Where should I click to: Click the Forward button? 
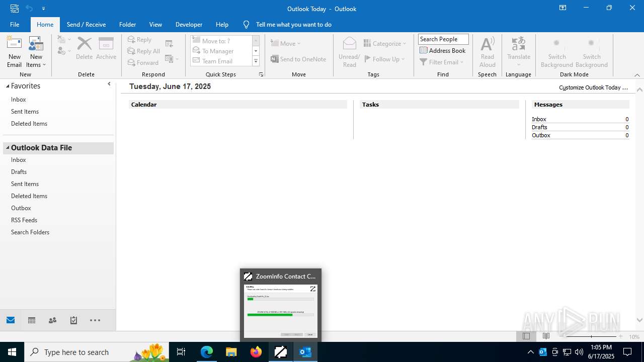coord(143,62)
